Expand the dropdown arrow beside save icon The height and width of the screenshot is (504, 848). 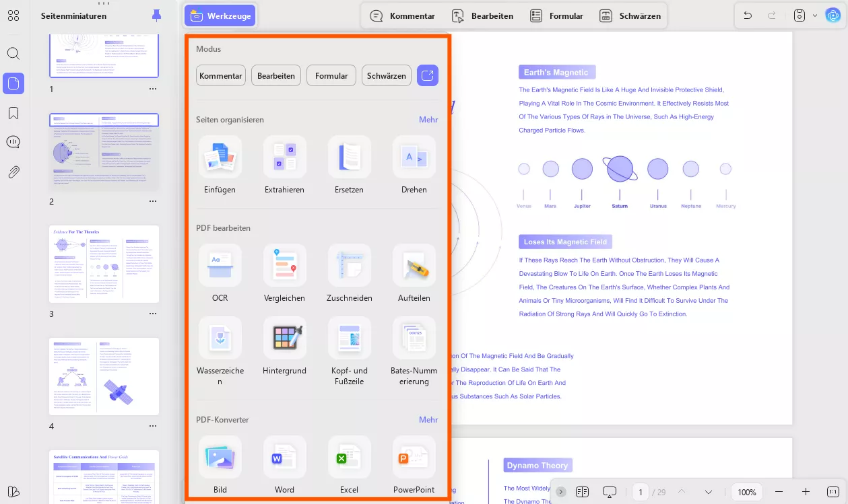pyautogui.click(x=814, y=15)
